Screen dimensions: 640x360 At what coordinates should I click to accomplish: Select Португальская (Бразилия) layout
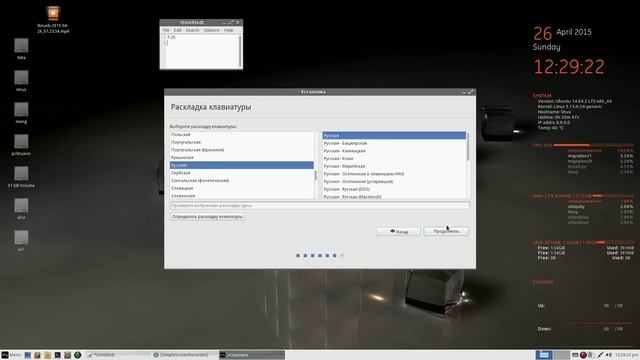click(242, 150)
